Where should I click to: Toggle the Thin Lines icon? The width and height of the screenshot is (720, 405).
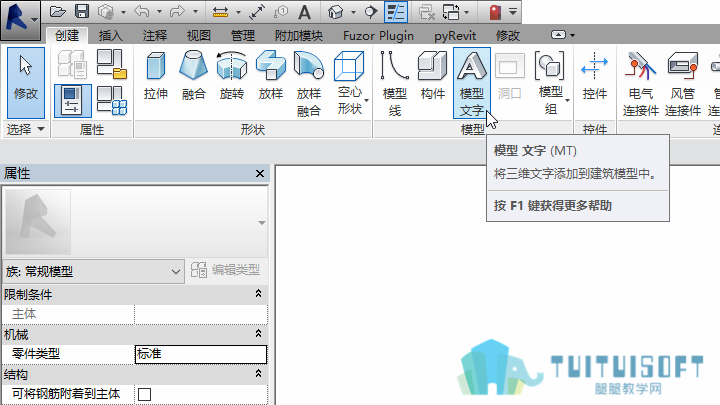[396, 12]
